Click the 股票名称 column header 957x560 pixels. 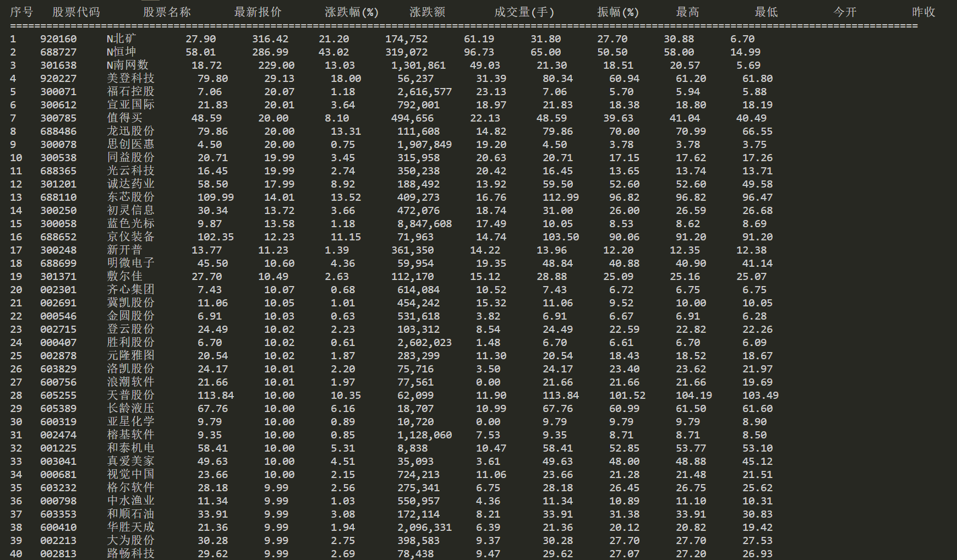coord(167,12)
